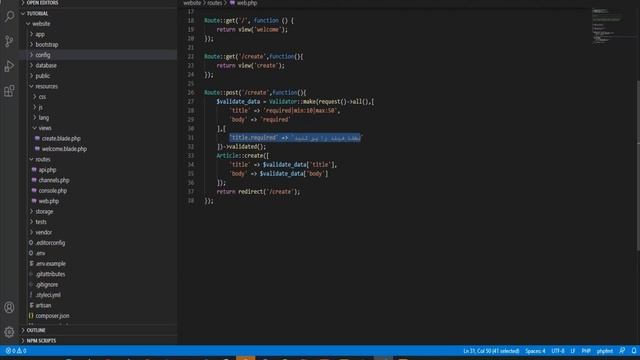This screenshot has height=360, width=640.
Task: Click line number 26 in the gutter
Action: 191,93
